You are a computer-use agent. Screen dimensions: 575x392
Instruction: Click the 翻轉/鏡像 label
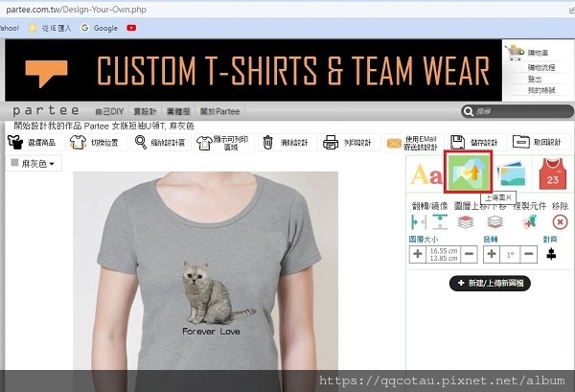coord(429,206)
